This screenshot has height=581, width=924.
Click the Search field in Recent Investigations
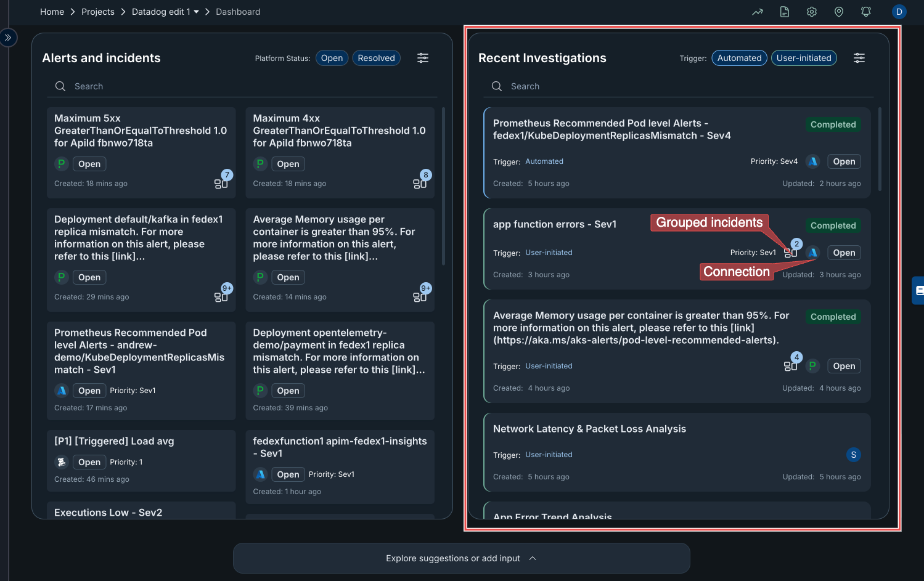[678, 86]
